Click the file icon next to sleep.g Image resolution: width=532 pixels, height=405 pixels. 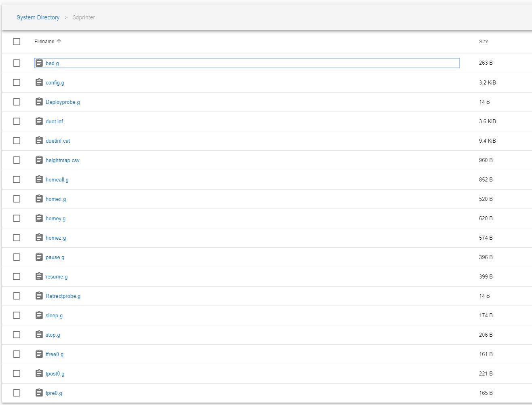(39, 315)
